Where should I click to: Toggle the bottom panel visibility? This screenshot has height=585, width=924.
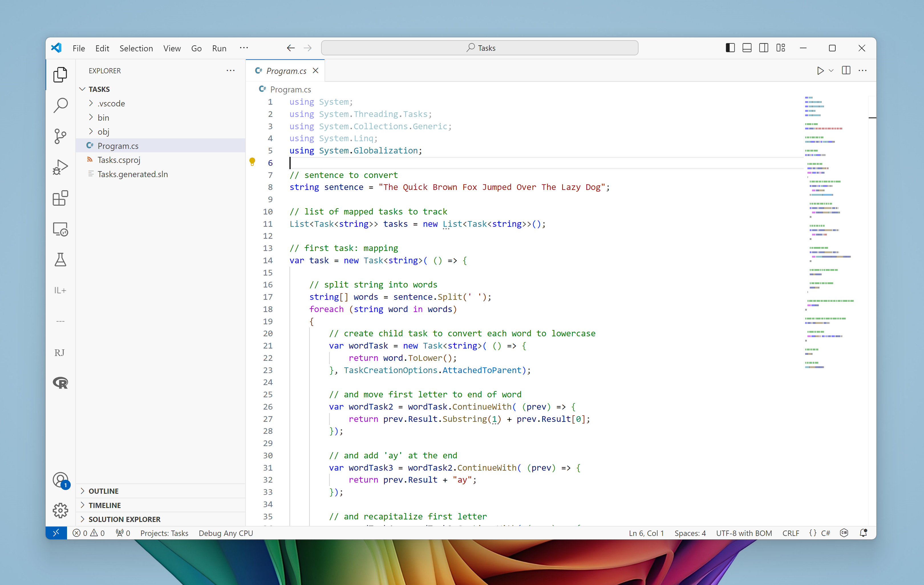tap(747, 48)
